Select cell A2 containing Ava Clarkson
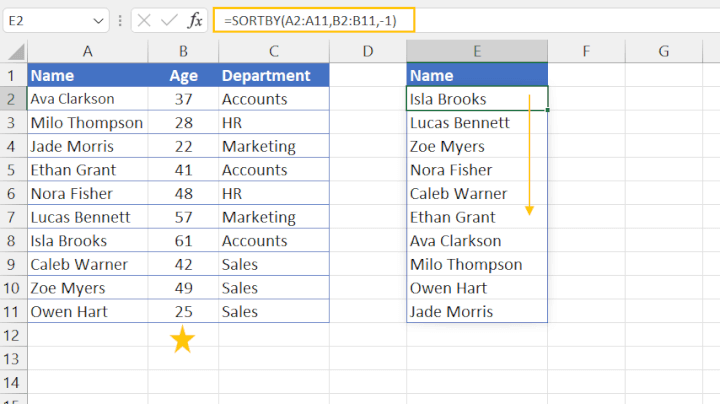The height and width of the screenshot is (404, 720). [x=88, y=99]
